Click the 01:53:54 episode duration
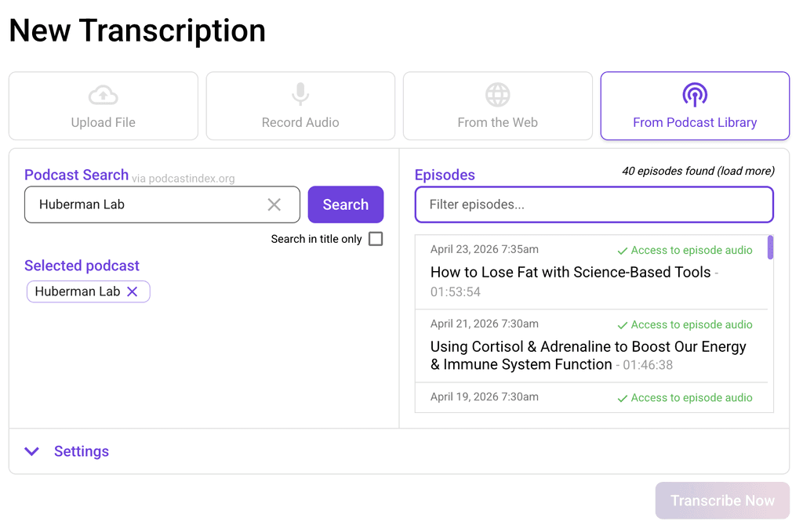The height and width of the screenshot is (532, 803). point(456,292)
